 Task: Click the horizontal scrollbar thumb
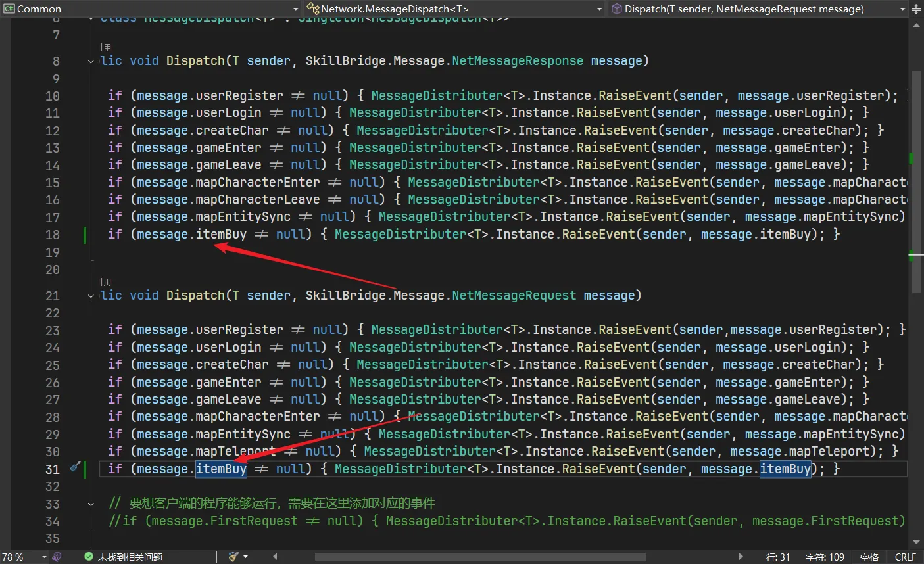(480, 557)
